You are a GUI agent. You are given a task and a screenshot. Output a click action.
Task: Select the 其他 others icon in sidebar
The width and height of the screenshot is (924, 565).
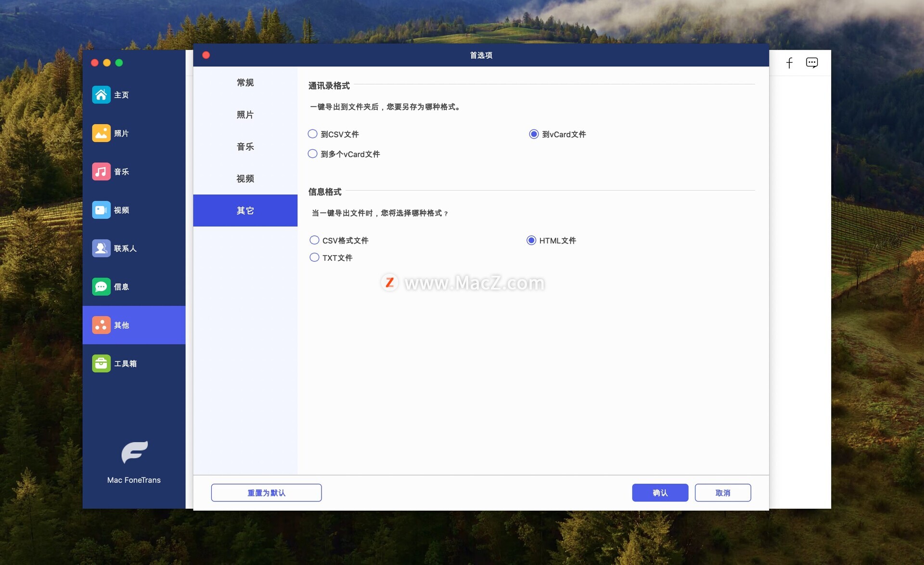(101, 325)
